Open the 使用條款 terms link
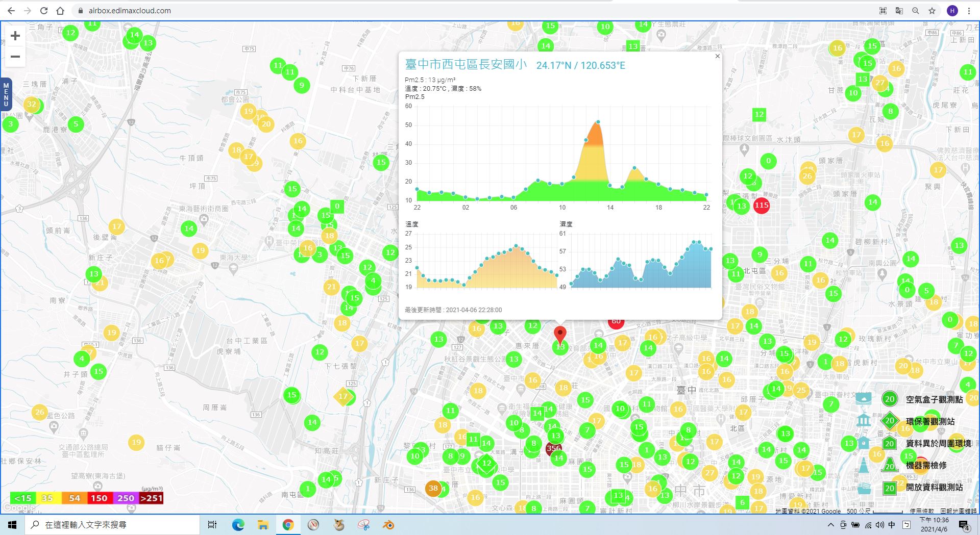 pyautogui.click(x=922, y=511)
